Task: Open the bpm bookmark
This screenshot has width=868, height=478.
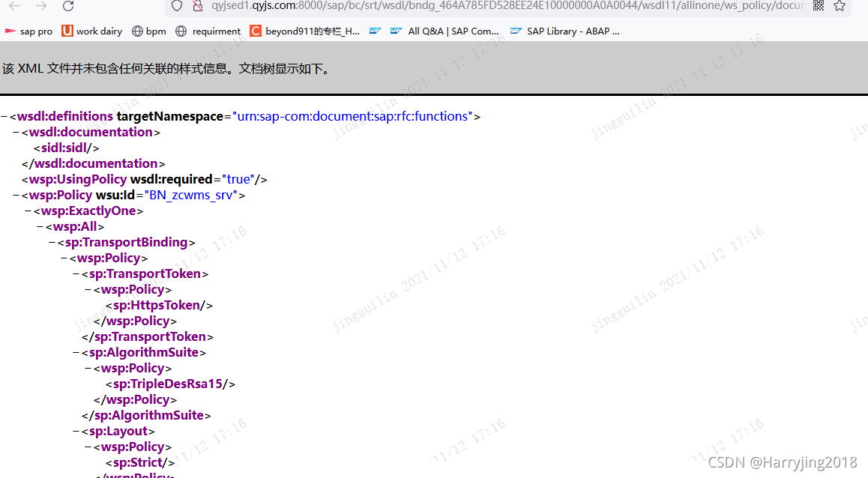Action: 149,31
